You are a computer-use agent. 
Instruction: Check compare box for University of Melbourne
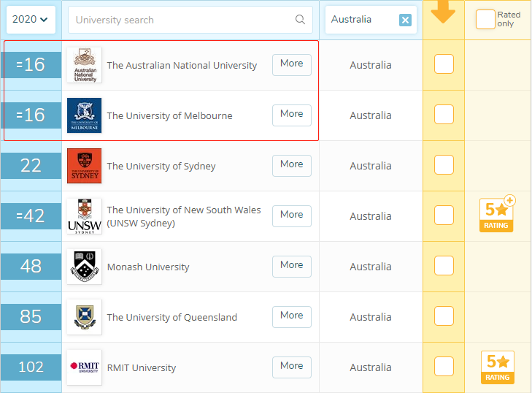click(x=444, y=114)
